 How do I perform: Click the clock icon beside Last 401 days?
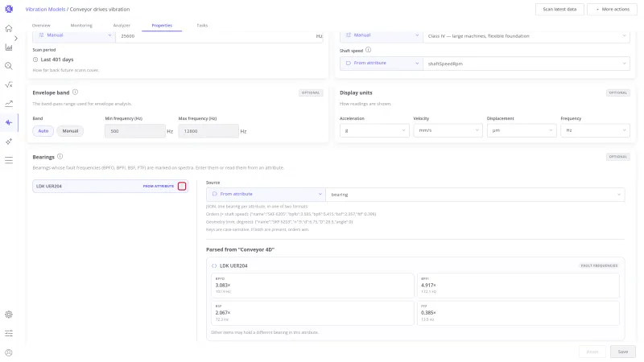tap(35, 60)
